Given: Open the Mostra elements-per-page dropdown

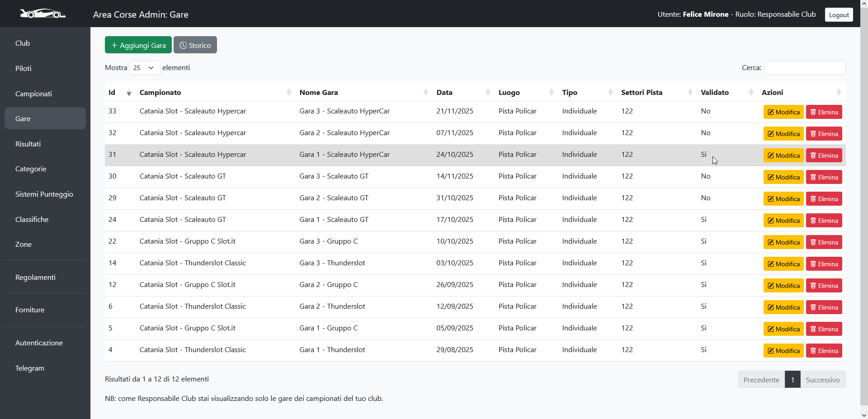Looking at the screenshot, I should coord(144,67).
